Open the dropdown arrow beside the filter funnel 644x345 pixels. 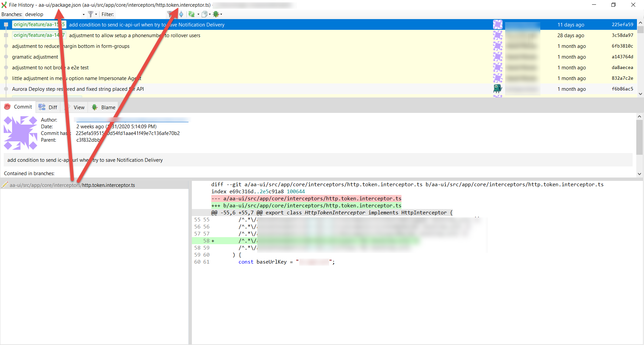point(96,14)
